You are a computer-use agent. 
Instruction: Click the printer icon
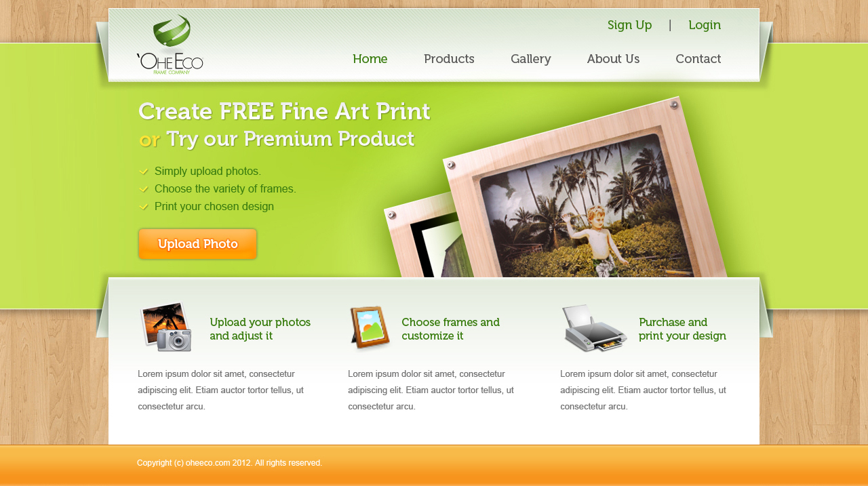pos(595,328)
